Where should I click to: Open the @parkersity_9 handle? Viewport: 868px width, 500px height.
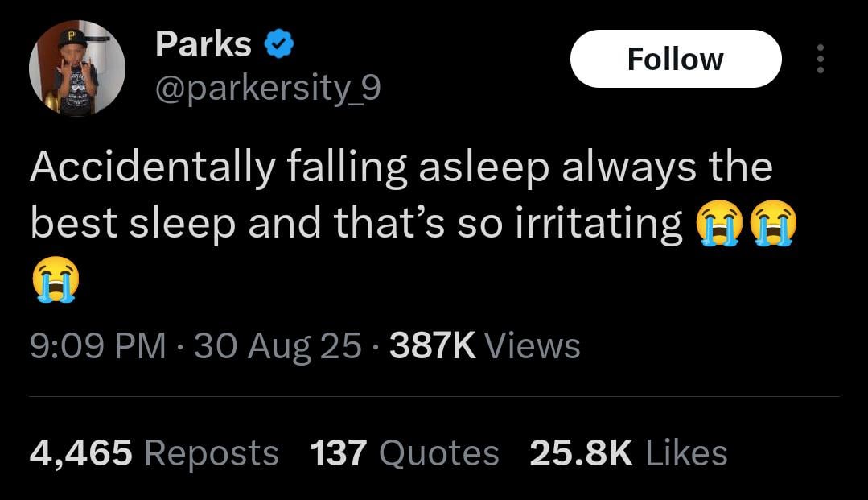tap(268, 88)
